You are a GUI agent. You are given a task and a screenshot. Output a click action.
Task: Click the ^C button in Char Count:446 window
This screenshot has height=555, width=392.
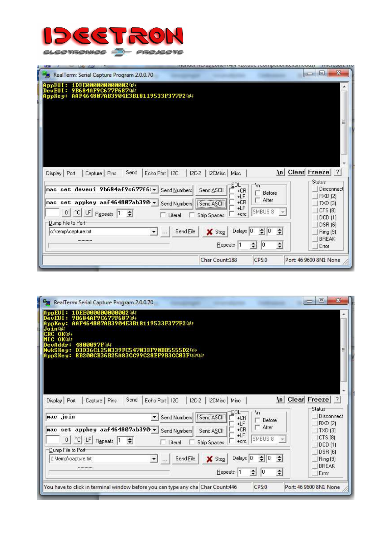tap(78, 440)
